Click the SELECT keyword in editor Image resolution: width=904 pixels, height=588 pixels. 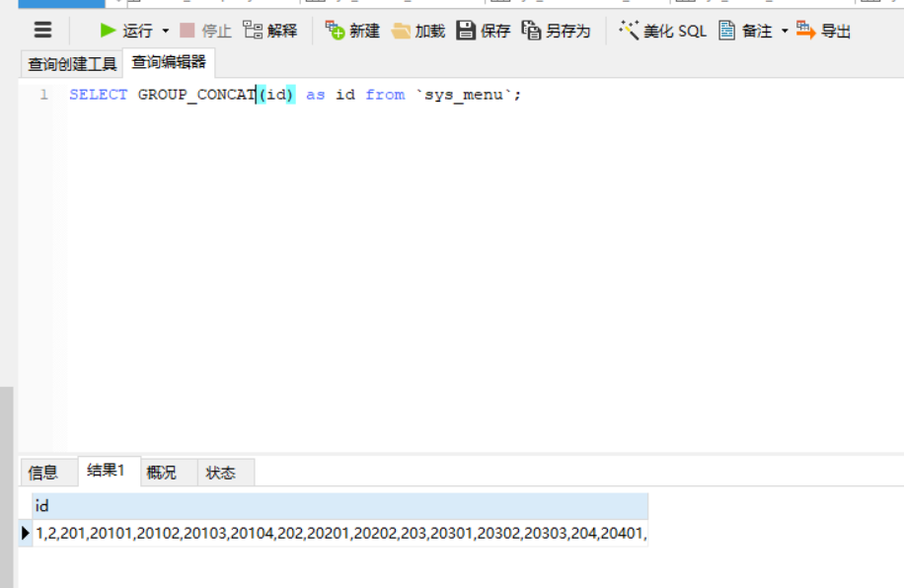(x=99, y=95)
